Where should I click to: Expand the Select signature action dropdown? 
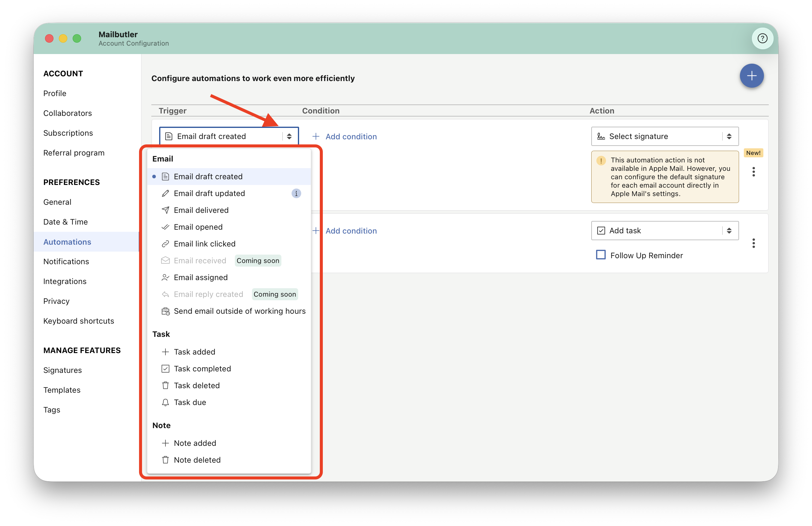pos(665,136)
